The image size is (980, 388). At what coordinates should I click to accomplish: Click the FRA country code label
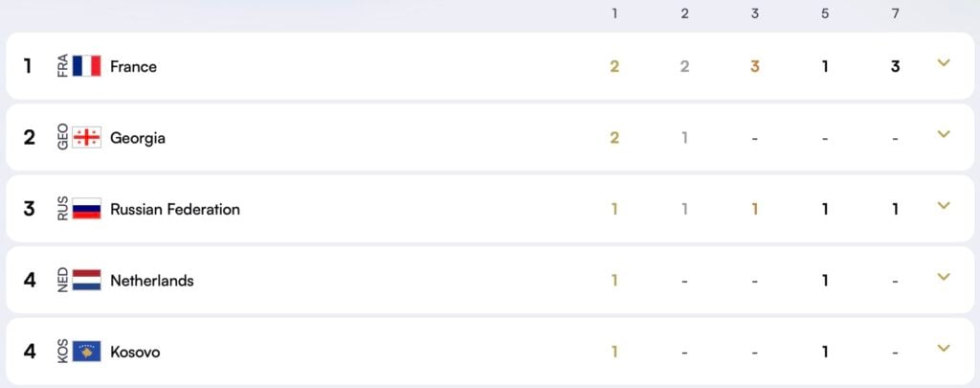pos(63,66)
